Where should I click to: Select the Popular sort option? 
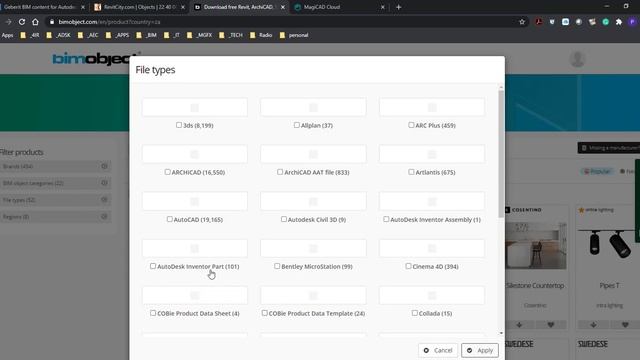[x=598, y=171]
